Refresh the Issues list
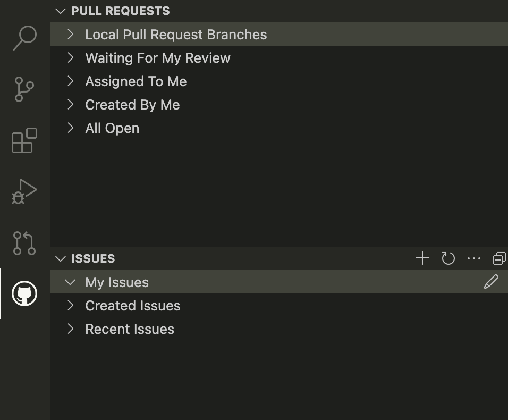Screen dimensions: 508x420 pyautogui.click(x=448, y=258)
